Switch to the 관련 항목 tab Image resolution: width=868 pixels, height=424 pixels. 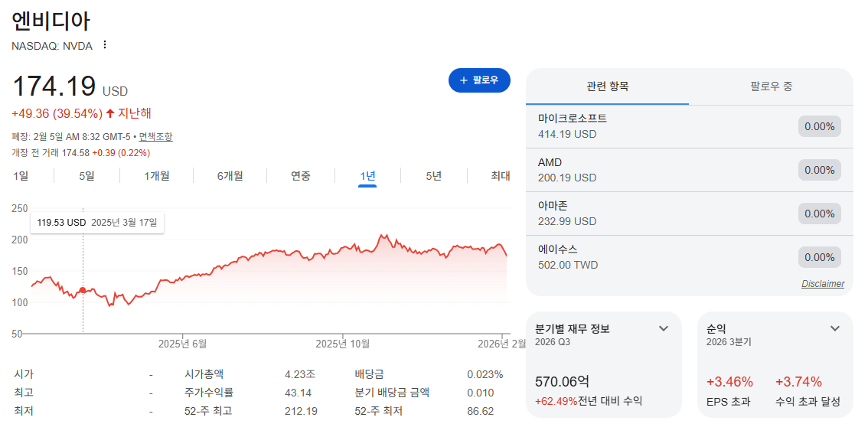[607, 86]
